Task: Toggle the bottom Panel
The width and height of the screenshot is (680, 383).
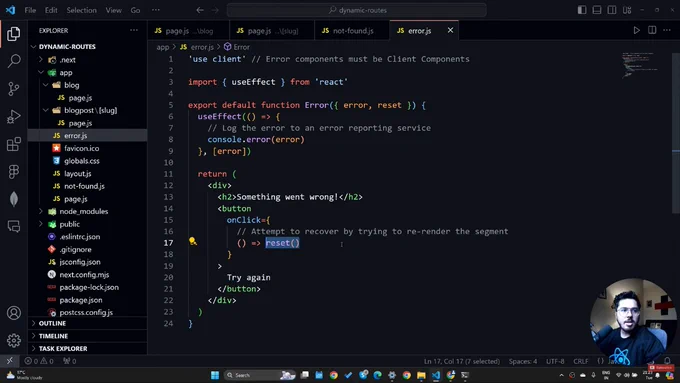Action: (x=597, y=10)
